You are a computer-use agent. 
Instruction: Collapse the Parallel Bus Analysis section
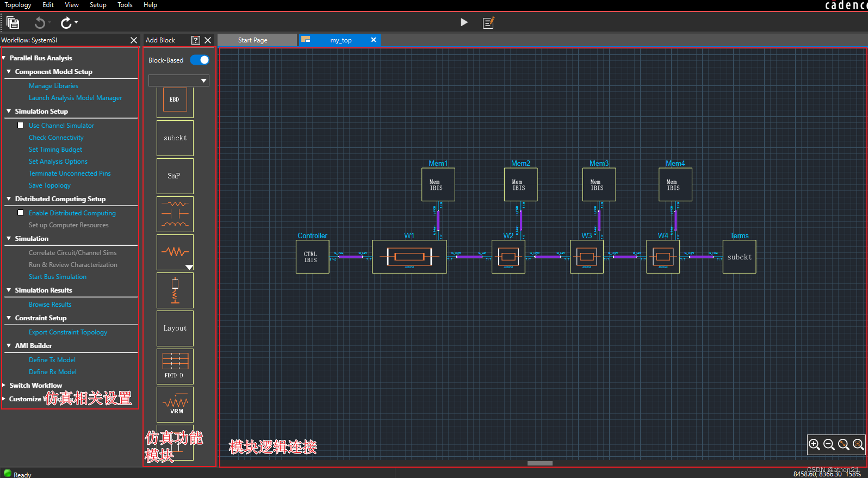[x=4, y=58]
